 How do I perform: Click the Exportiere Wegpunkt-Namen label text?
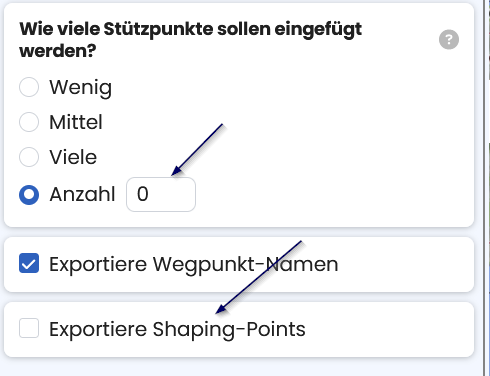coord(194,265)
